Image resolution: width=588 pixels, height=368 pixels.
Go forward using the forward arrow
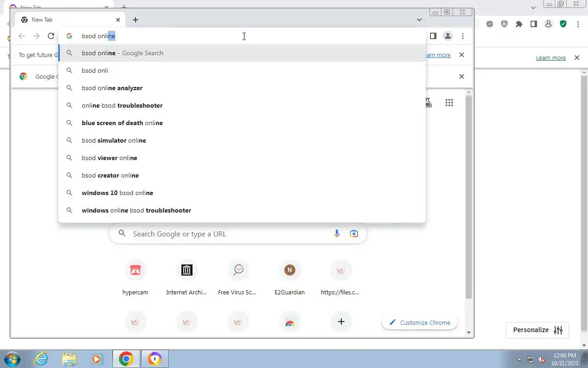(x=36, y=36)
